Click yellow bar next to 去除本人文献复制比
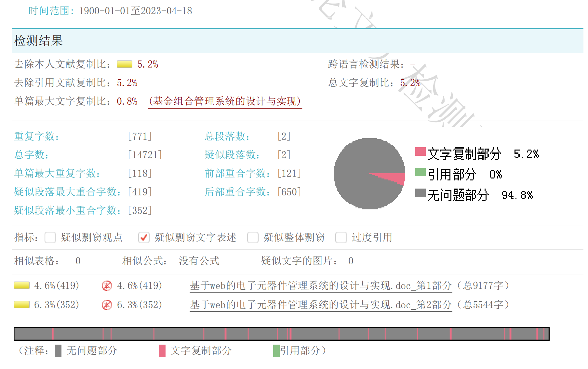This screenshot has width=588, height=369. 125,64
